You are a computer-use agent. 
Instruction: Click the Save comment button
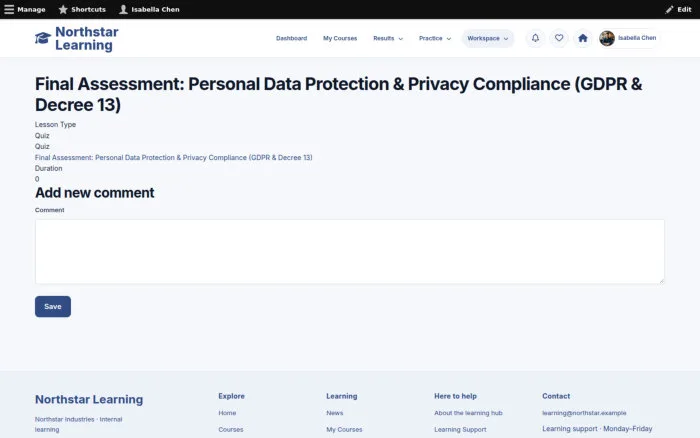(x=53, y=306)
